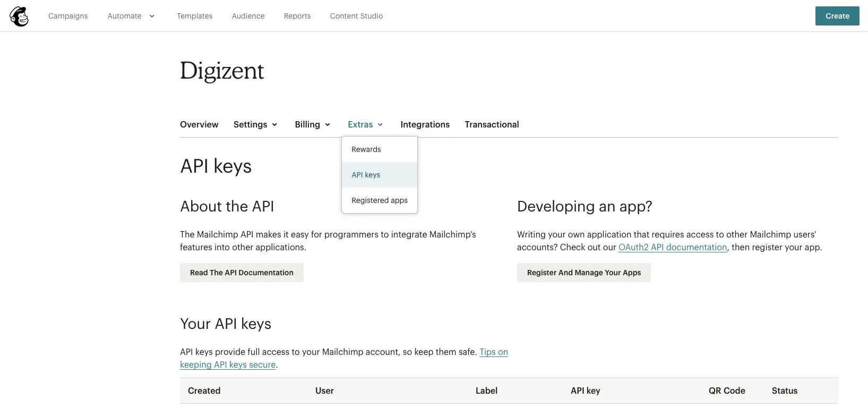The height and width of the screenshot is (407, 868).
Task: Open the Audience section
Action: tap(248, 16)
